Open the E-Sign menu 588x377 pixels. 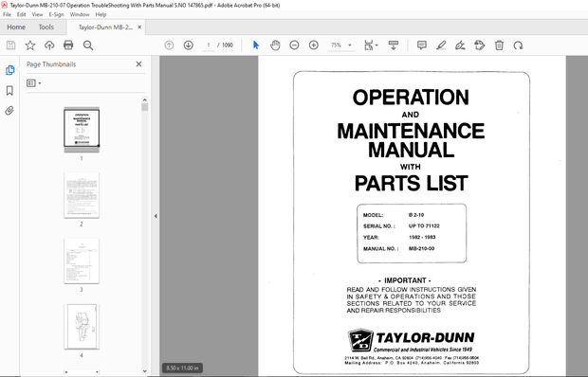(x=56, y=14)
